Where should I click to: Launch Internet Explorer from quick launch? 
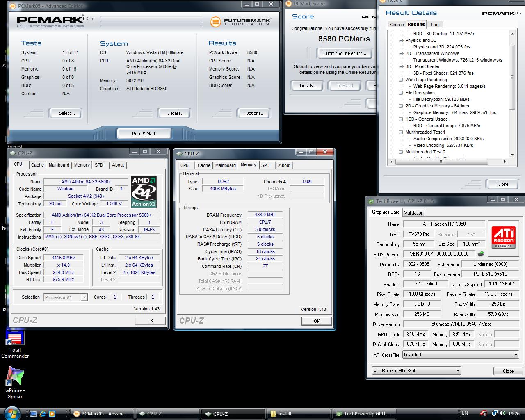[x=43, y=414]
